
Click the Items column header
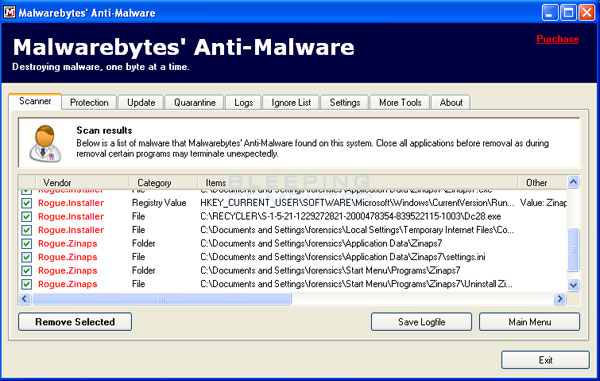click(357, 182)
